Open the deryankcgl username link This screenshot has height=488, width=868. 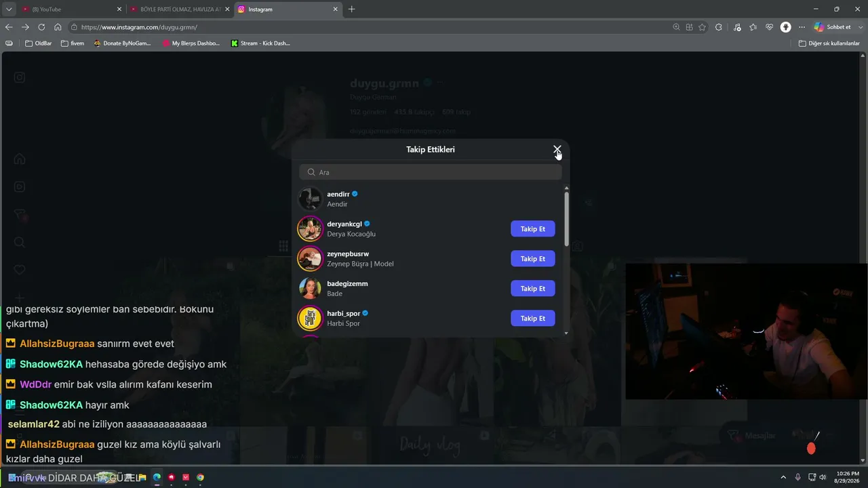tap(344, 224)
